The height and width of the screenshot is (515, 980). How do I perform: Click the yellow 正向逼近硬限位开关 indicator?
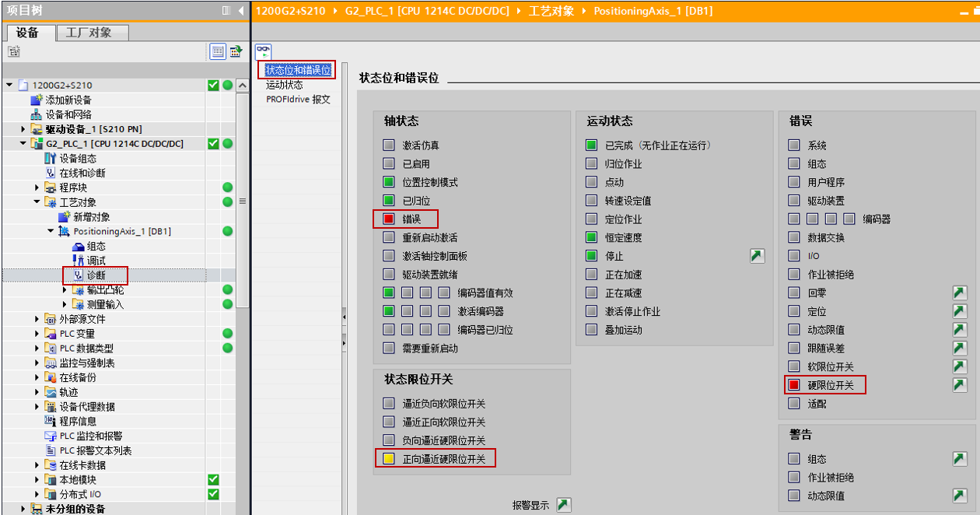(389, 459)
